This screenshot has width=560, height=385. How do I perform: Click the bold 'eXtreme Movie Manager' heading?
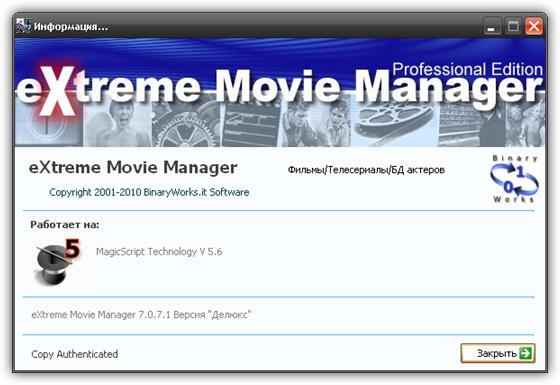(133, 167)
